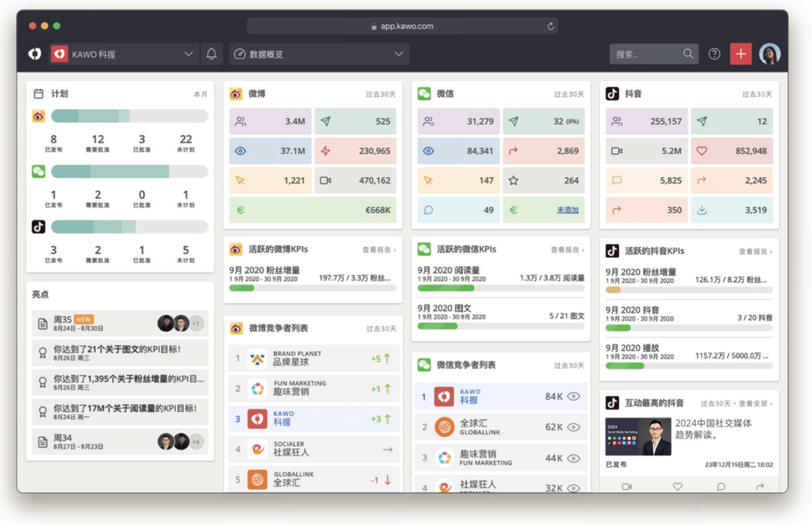Change 微信 card 过去30天 period

pyautogui.click(x=568, y=94)
